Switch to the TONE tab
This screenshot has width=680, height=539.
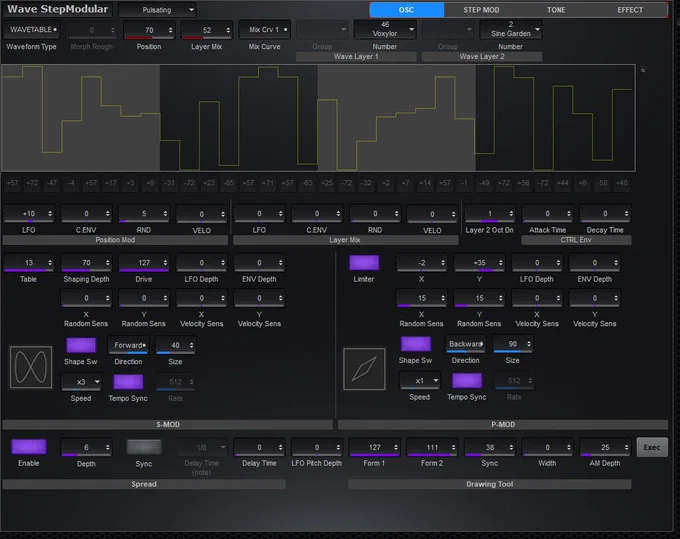pos(556,10)
